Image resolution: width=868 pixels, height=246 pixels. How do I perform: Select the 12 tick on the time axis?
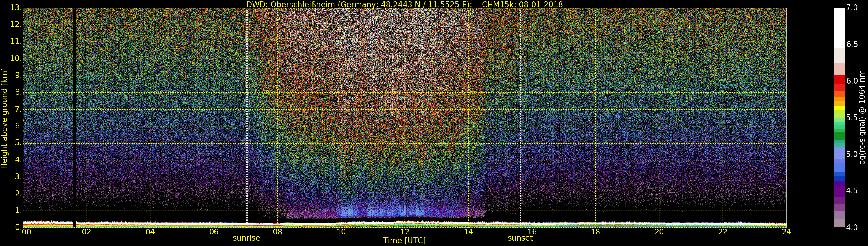coord(404,232)
